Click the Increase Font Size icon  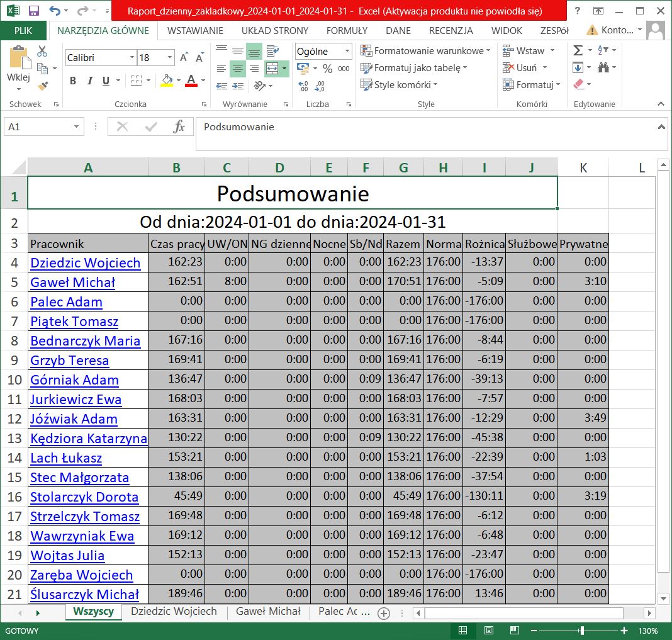tap(184, 57)
